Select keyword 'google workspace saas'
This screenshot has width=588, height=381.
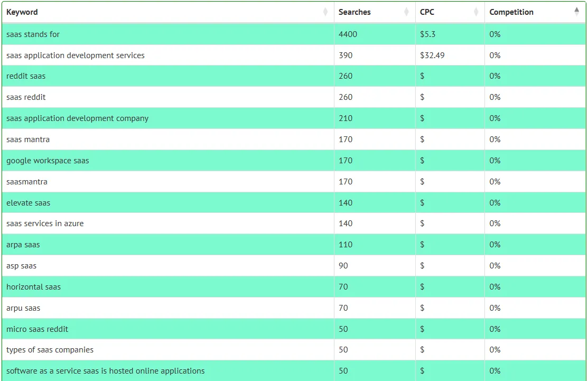(48, 161)
